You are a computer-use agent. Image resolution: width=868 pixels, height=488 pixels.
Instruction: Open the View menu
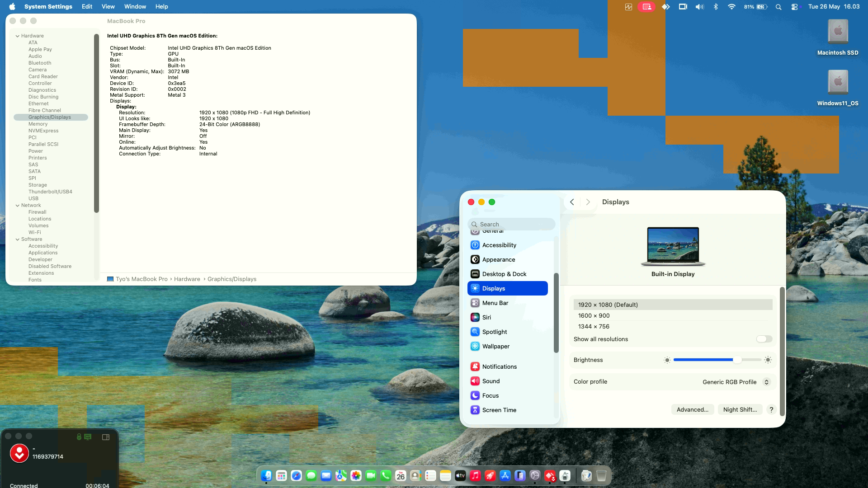[108, 6]
